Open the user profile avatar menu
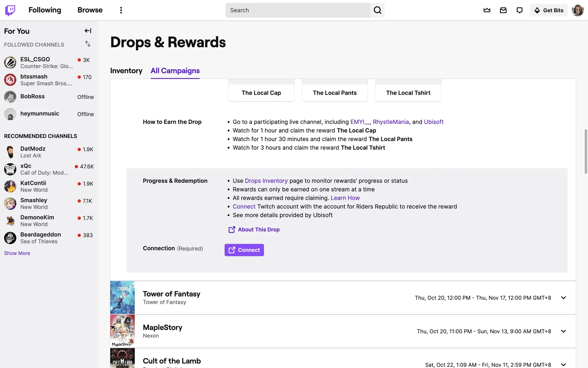 (578, 10)
